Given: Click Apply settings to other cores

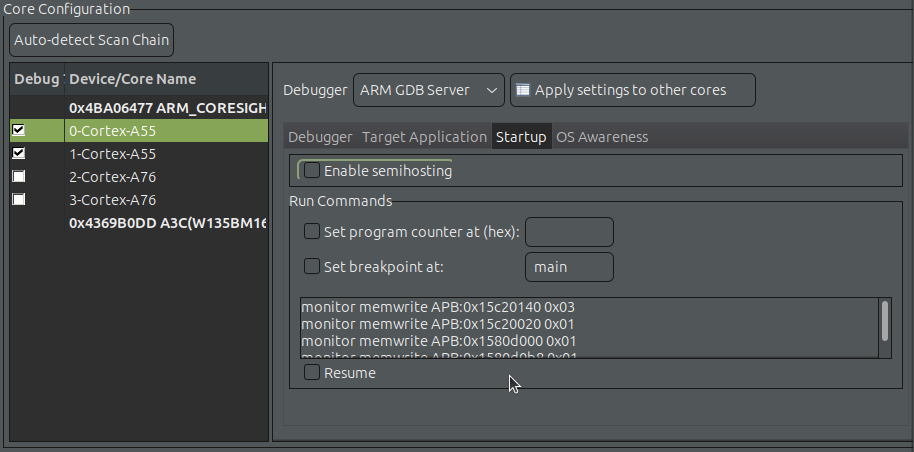Looking at the screenshot, I should coord(632,90).
